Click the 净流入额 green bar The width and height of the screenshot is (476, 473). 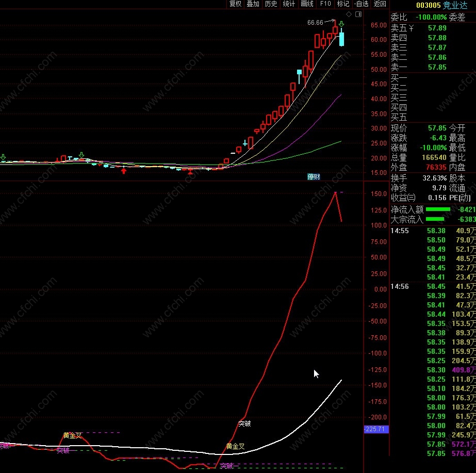pos(438,209)
